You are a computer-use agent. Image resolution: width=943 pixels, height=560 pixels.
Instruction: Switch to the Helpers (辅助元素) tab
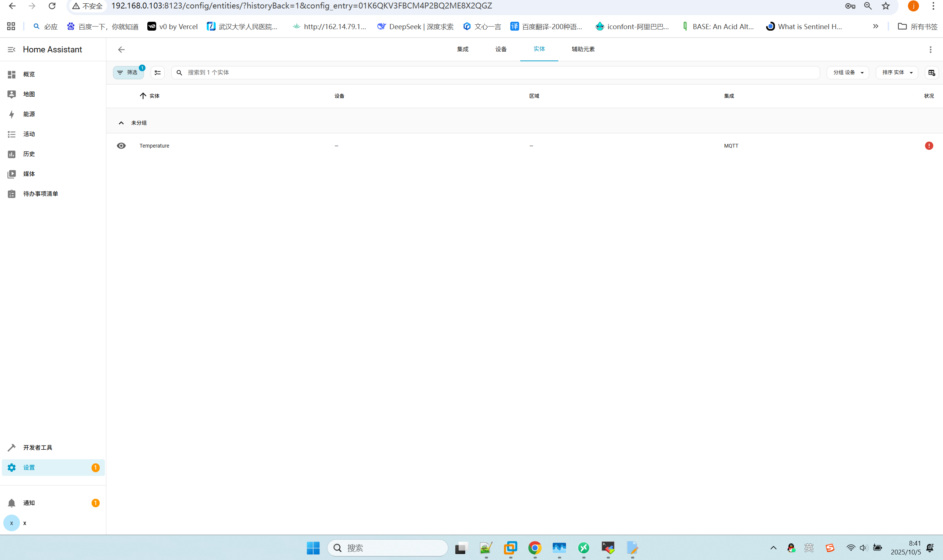pyautogui.click(x=583, y=49)
